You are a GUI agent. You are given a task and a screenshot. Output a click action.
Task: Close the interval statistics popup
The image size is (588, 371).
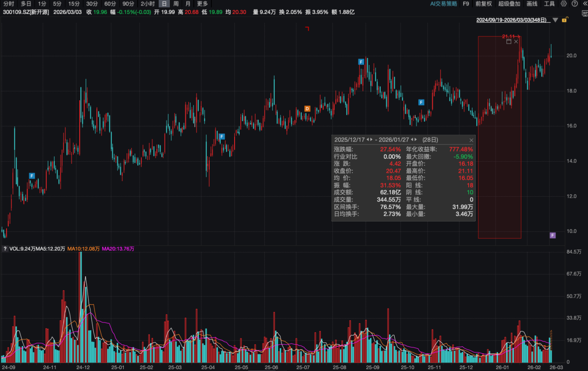(x=472, y=140)
